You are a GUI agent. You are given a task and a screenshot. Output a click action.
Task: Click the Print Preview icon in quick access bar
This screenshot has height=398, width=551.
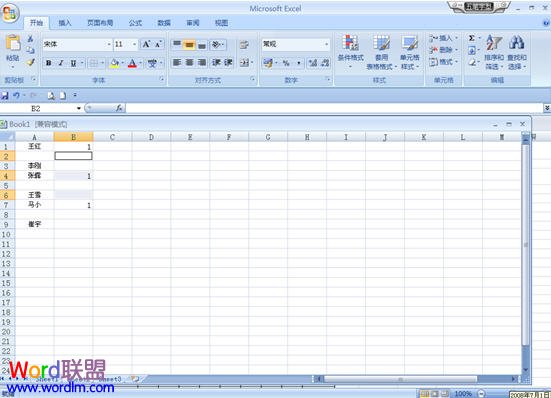(51, 96)
